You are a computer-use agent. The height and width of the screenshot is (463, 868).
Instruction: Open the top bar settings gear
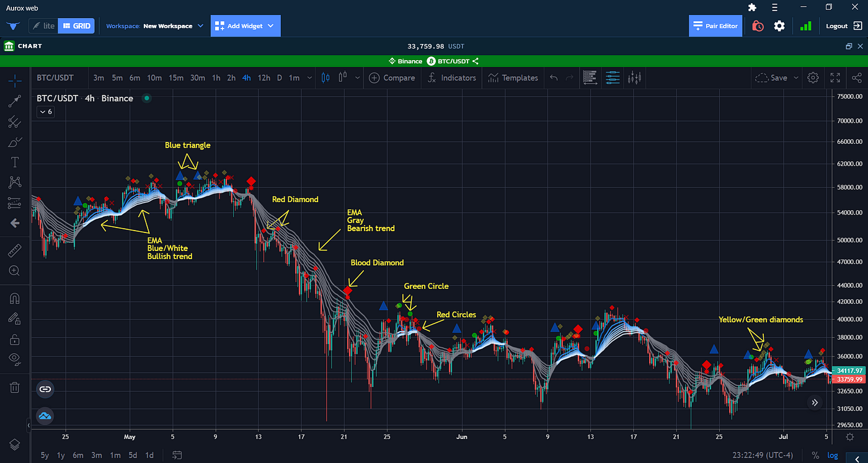click(x=779, y=26)
